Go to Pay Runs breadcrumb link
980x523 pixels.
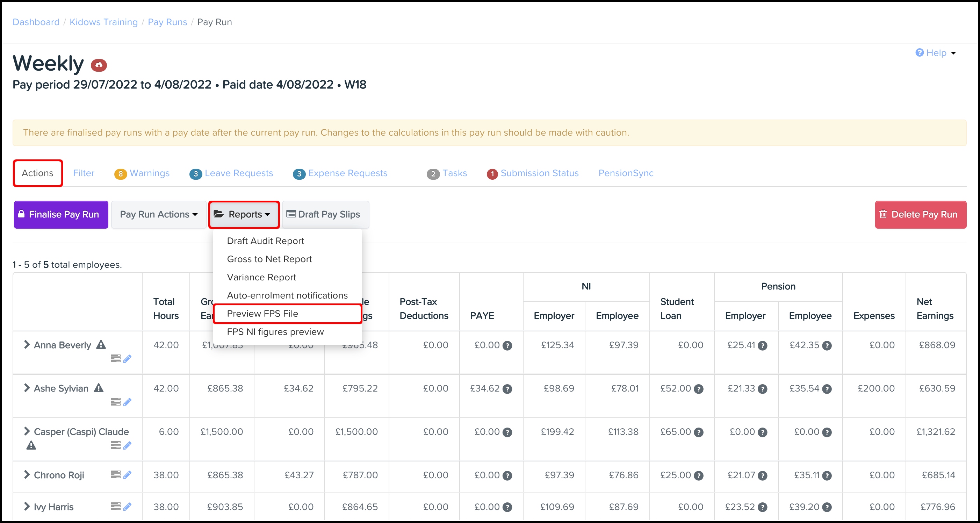tap(167, 22)
